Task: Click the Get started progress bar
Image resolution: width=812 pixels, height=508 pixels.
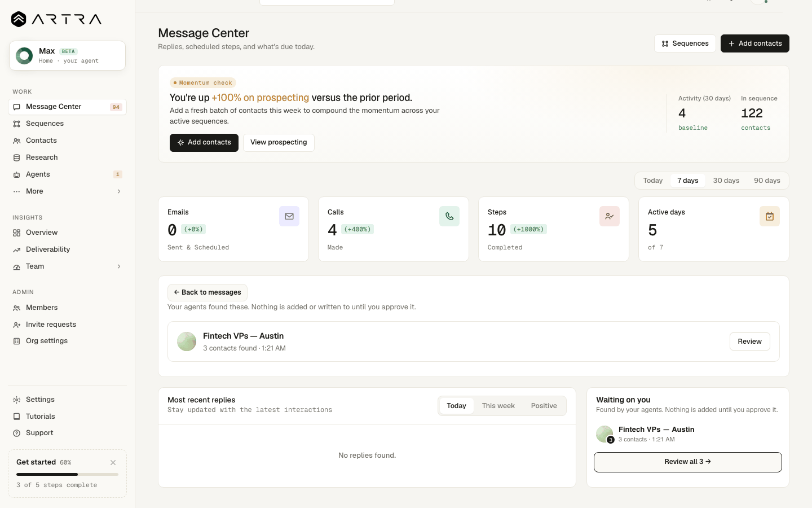Action: pyautogui.click(x=68, y=474)
